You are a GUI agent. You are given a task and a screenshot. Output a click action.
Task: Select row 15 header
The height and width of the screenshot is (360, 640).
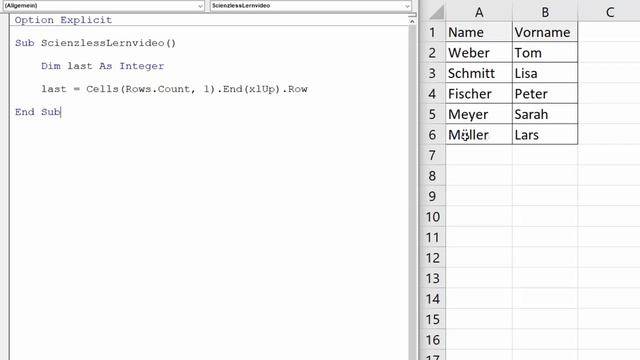(432, 319)
